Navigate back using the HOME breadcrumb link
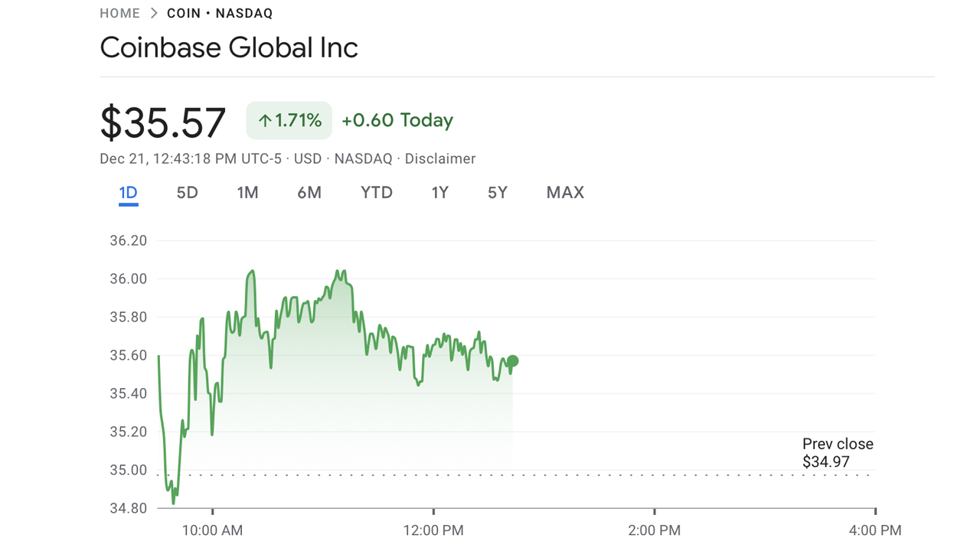This screenshot has width=980, height=551. pyautogui.click(x=119, y=13)
